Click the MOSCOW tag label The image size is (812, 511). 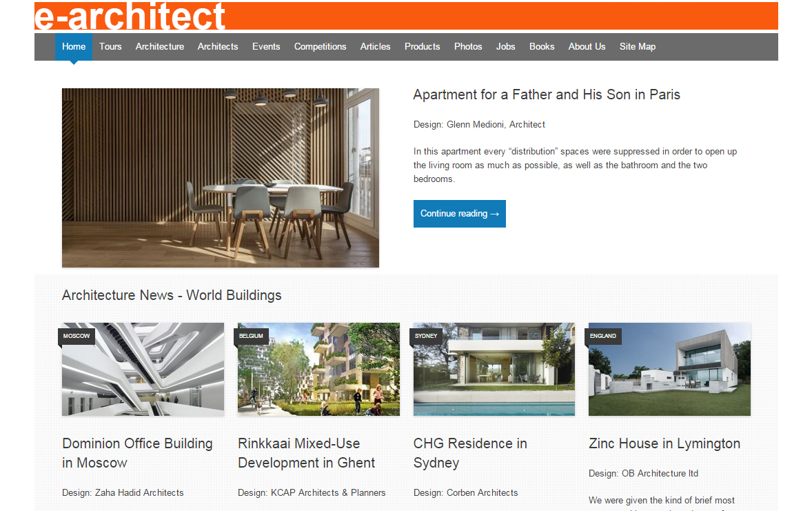pyautogui.click(x=76, y=336)
